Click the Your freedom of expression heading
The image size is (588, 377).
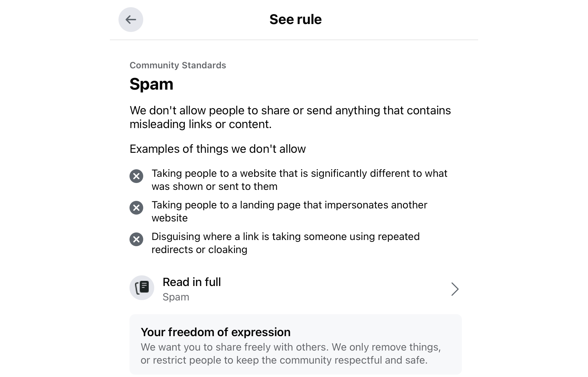point(215,332)
